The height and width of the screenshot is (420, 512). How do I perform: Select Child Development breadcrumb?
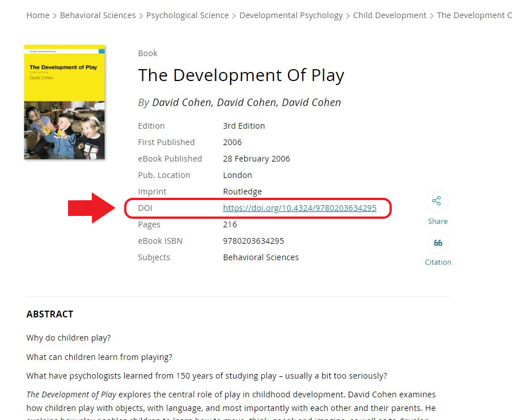click(x=390, y=15)
